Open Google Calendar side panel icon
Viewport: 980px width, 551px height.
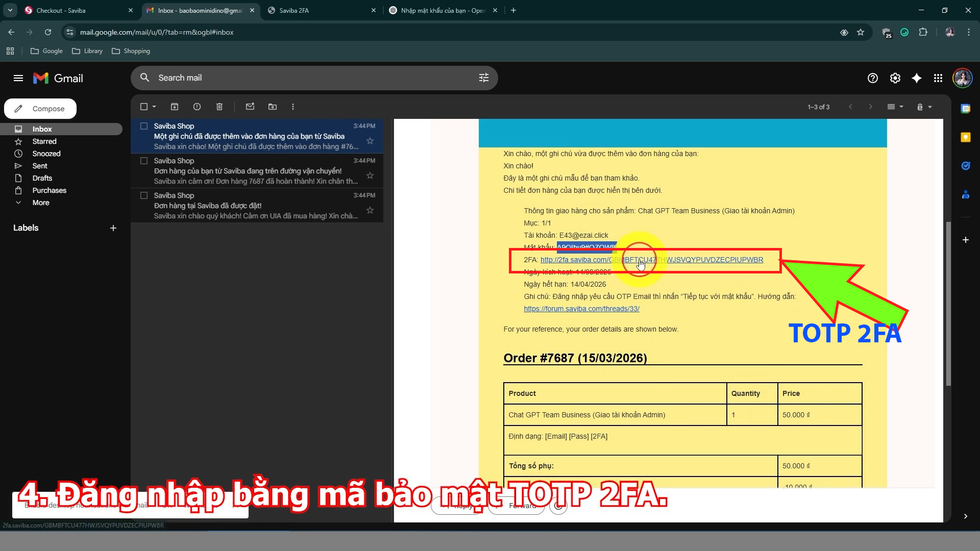click(x=966, y=109)
